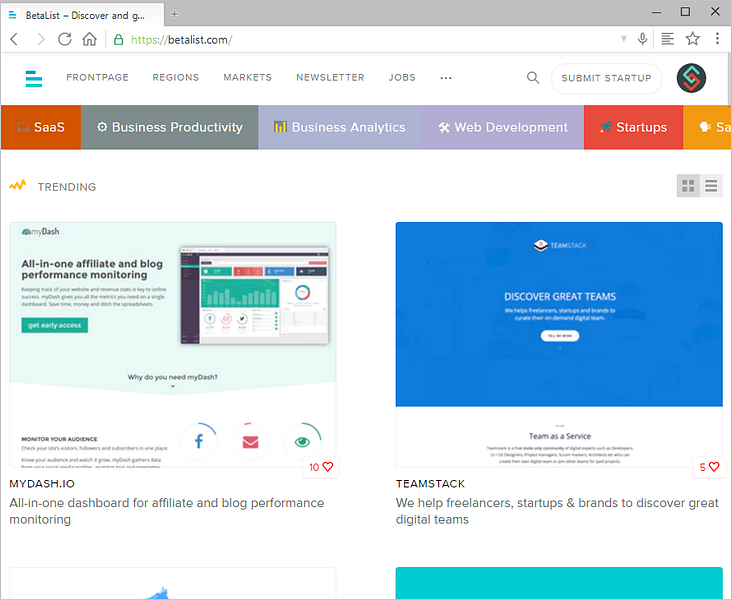The height and width of the screenshot is (600, 732).
Task: Activate the microphone voice search icon
Action: pyautogui.click(x=642, y=39)
